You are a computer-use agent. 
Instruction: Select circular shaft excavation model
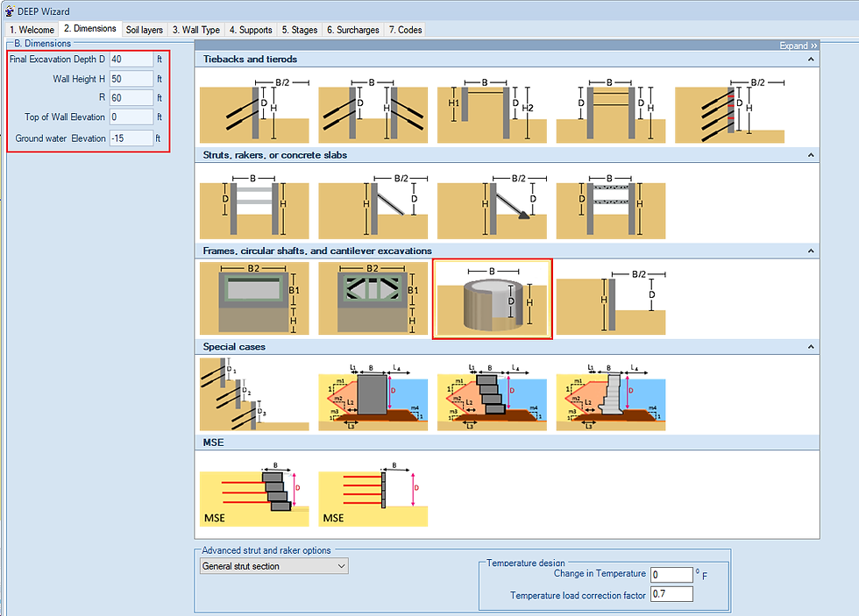(x=493, y=299)
